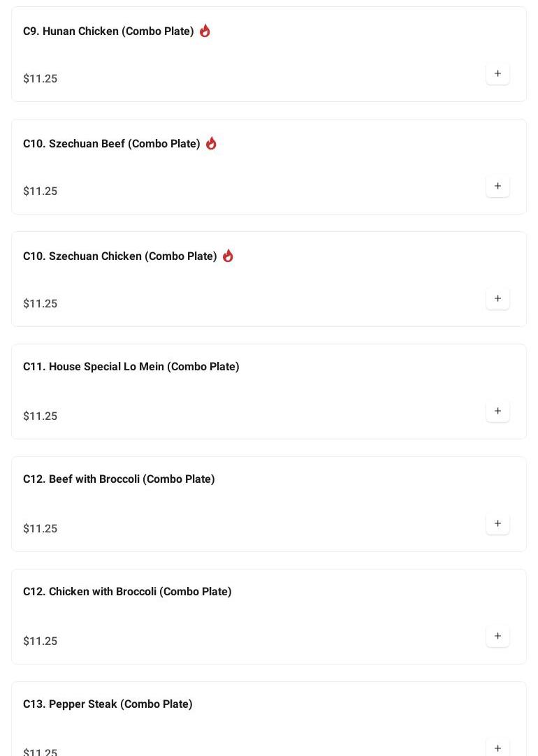Select C10. Szechuan Chicken item title
The height and width of the screenshot is (756, 538).
(x=119, y=256)
